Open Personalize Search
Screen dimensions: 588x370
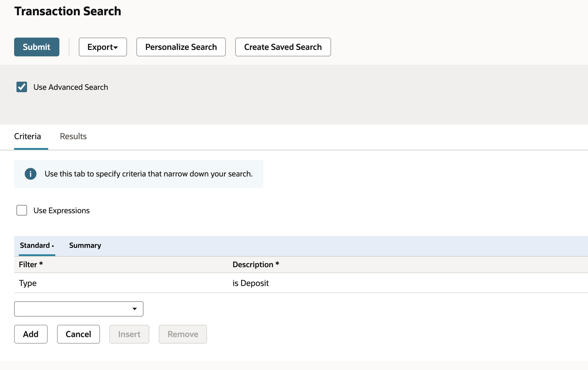pos(181,47)
